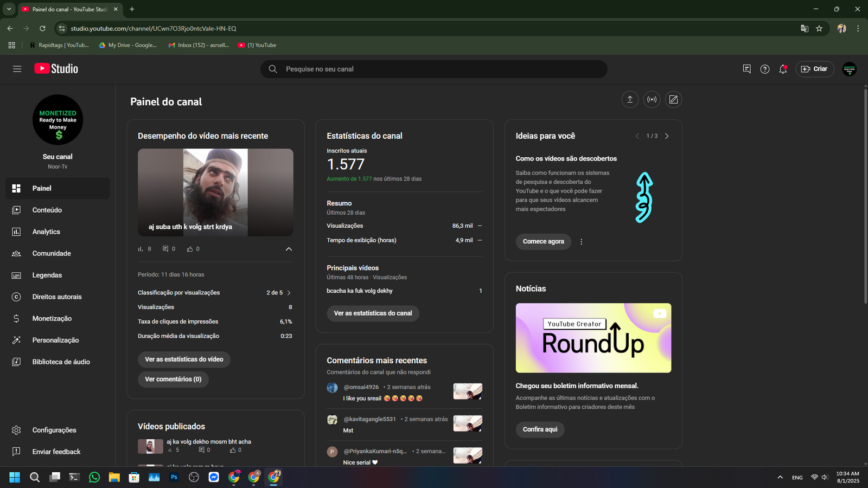Open published video aj ka volg dekho
Screen dimensions: 868x488
208,442
